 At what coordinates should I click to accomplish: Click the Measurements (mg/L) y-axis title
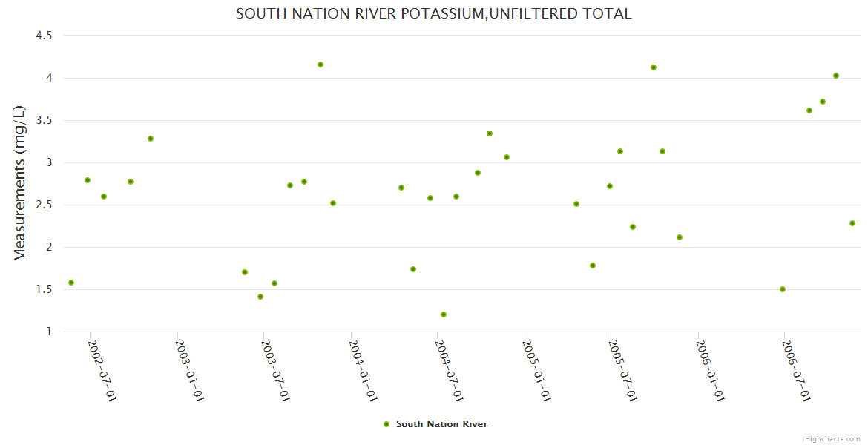(x=20, y=183)
